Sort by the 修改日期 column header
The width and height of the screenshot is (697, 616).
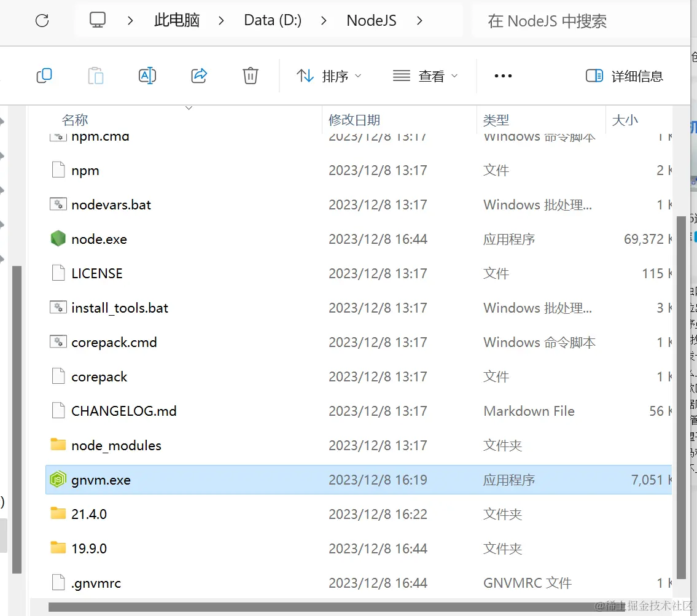(x=354, y=120)
